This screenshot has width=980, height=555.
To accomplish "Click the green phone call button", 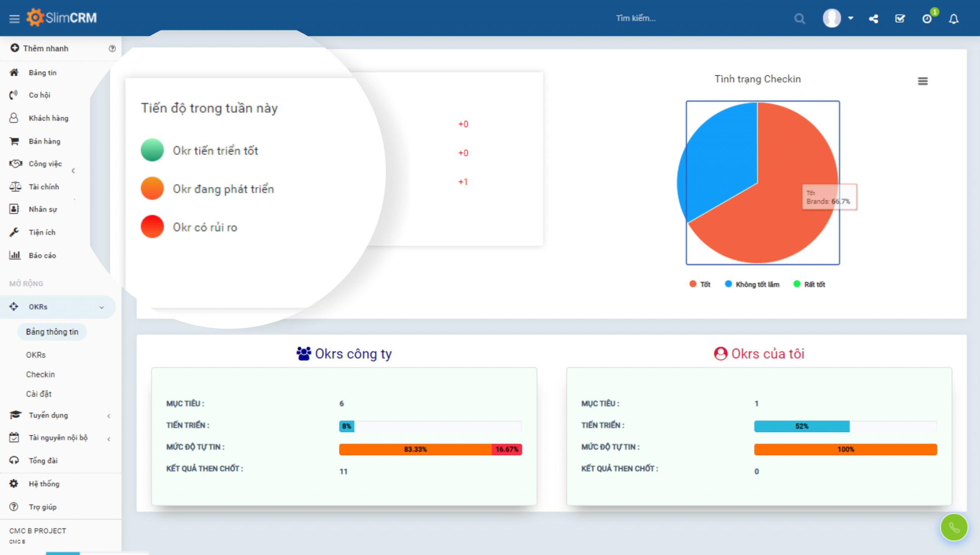I will (x=953, y=527).
